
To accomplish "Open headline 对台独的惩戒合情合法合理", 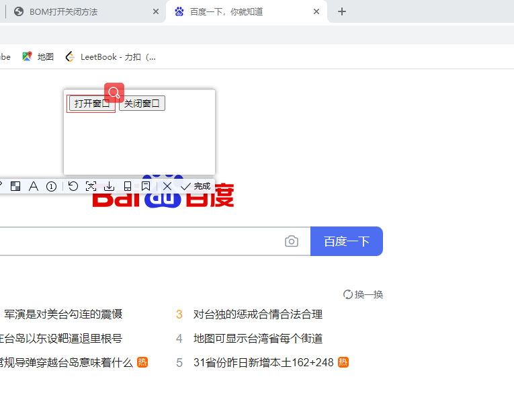I will [x=257, y=314].
